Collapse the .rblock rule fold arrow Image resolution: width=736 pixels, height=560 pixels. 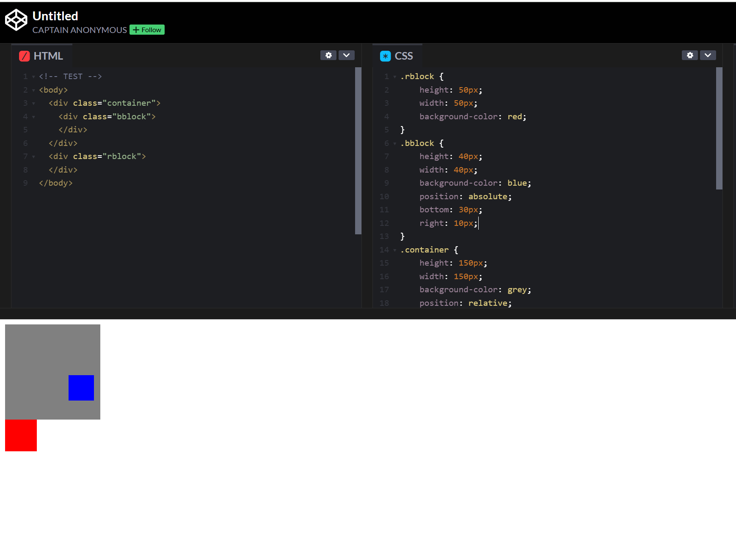394,77
